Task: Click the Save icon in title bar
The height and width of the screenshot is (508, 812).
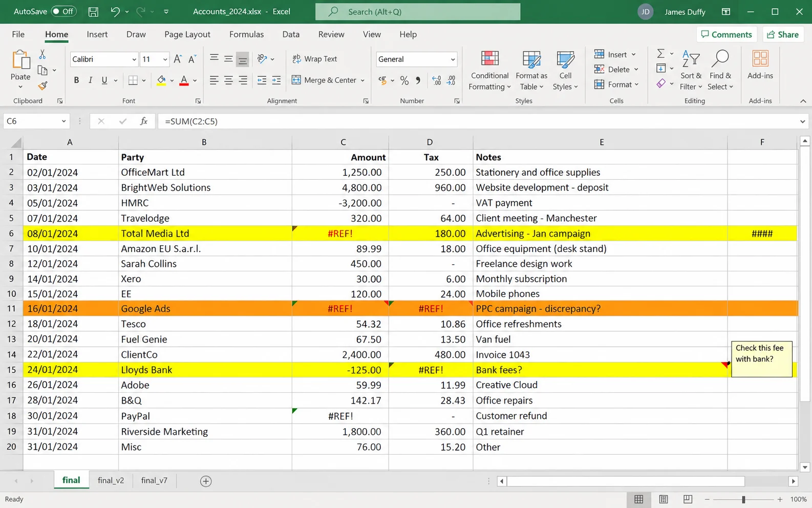Action: [x=93, y=11]
